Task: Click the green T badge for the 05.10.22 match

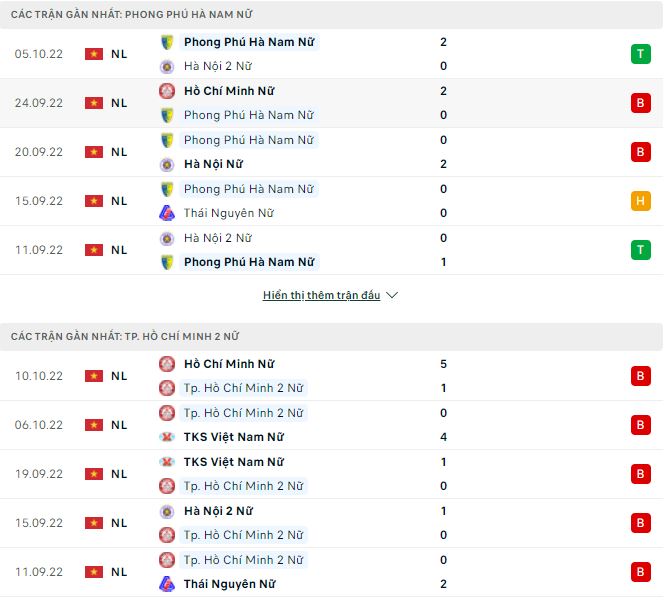Action: pyautogui.click(x=640, y=54)
